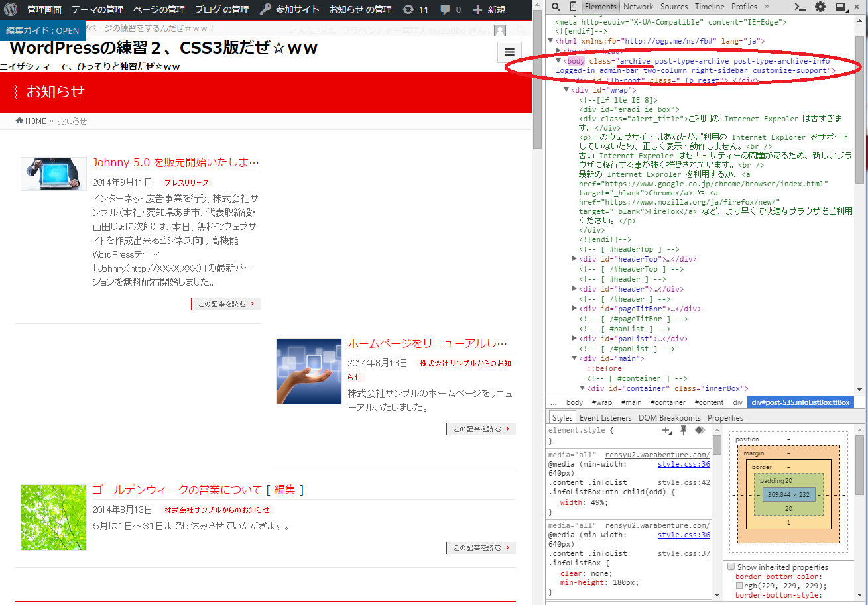Expand the div id="header" node
This screenshot has height=605, width=868.
574,289
